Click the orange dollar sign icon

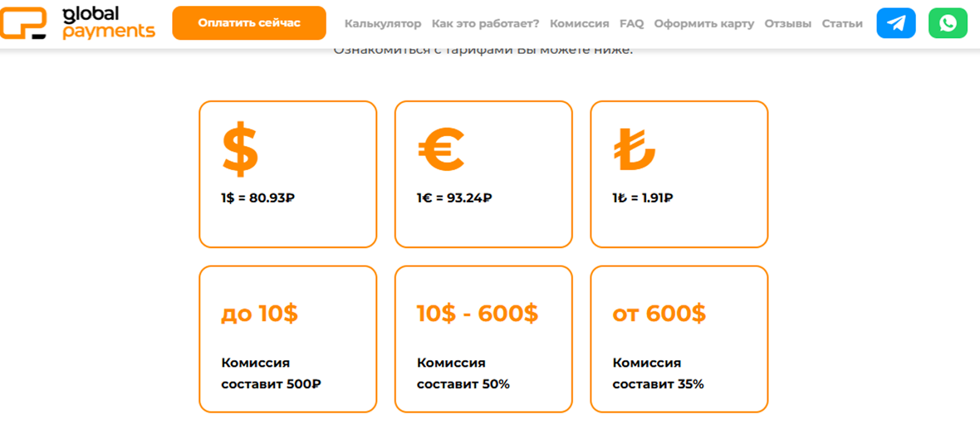pyautogui.click(x=240, y=149)
